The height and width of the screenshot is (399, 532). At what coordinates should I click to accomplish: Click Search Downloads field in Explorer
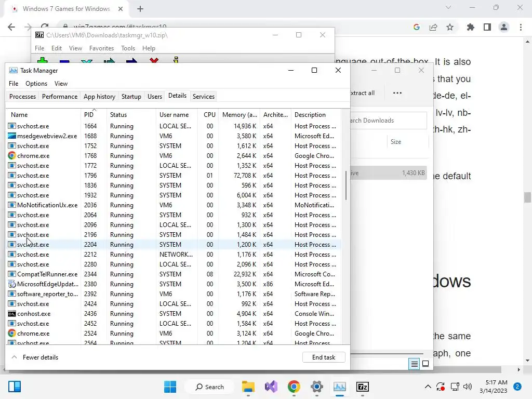[388, 121]
